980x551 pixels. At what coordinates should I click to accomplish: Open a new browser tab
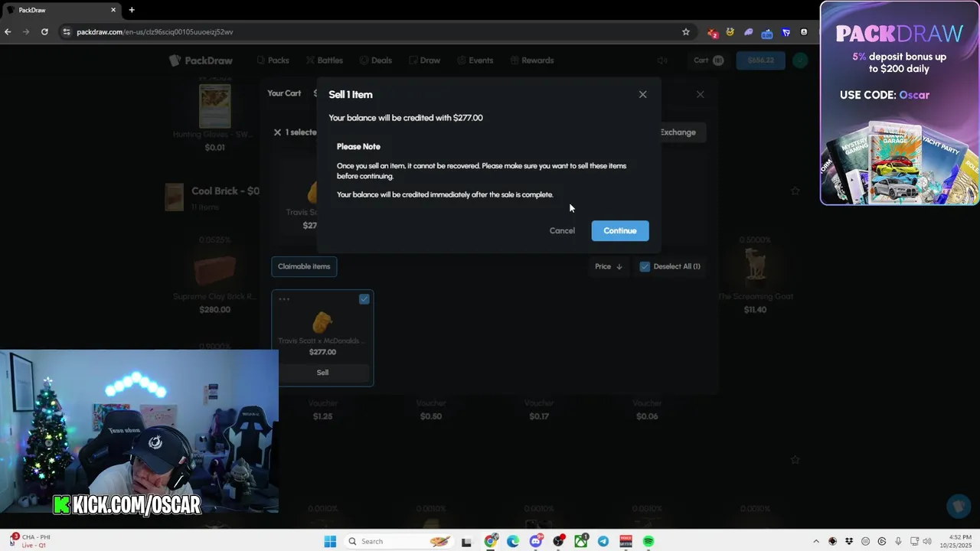(x=132, y=10)
